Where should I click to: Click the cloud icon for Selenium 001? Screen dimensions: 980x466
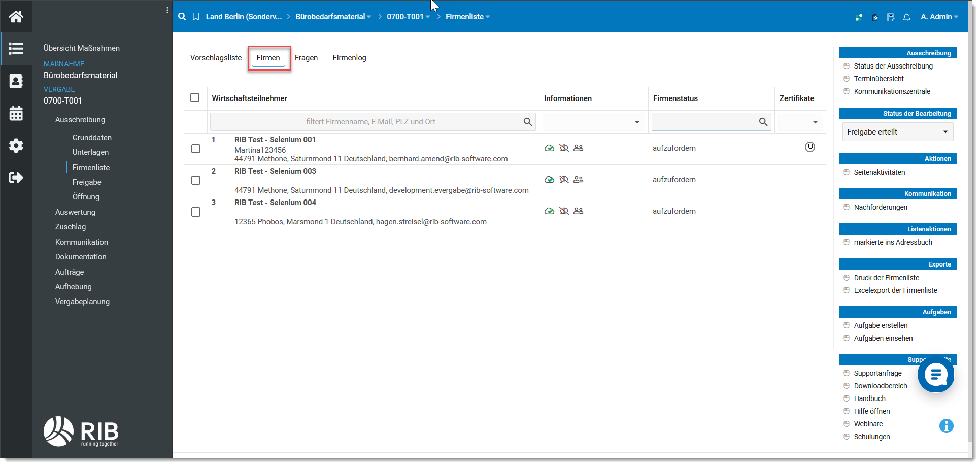point(549,148)
